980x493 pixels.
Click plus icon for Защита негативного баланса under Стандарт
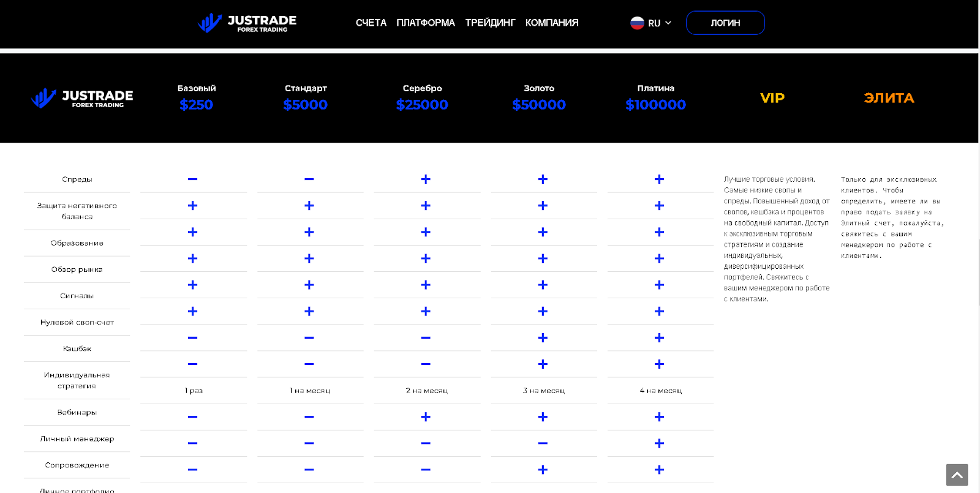point(309,206)
